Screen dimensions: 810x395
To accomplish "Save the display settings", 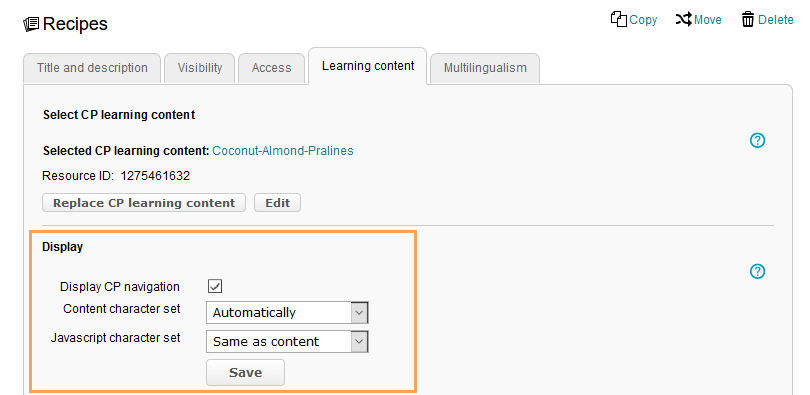I will pyautogui.click(x=245, y=372).
